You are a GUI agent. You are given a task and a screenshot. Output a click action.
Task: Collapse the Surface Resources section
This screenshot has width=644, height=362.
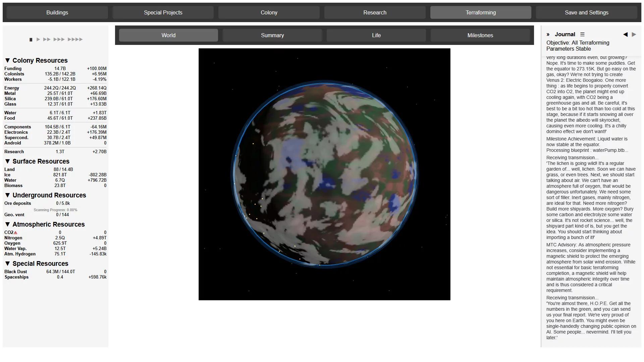coord(7,161)
